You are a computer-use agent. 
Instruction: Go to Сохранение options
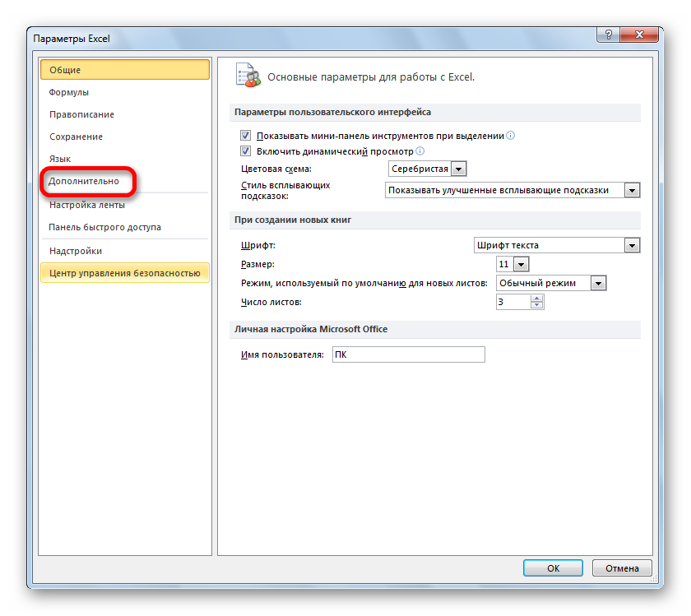(x=125, y=137)
